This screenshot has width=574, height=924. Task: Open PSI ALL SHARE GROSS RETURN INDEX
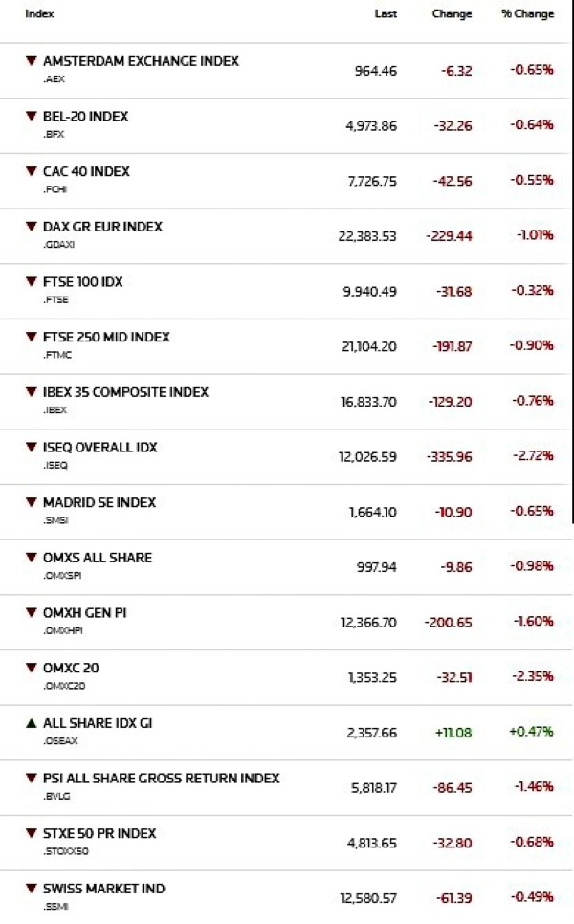tap(162, 779)
